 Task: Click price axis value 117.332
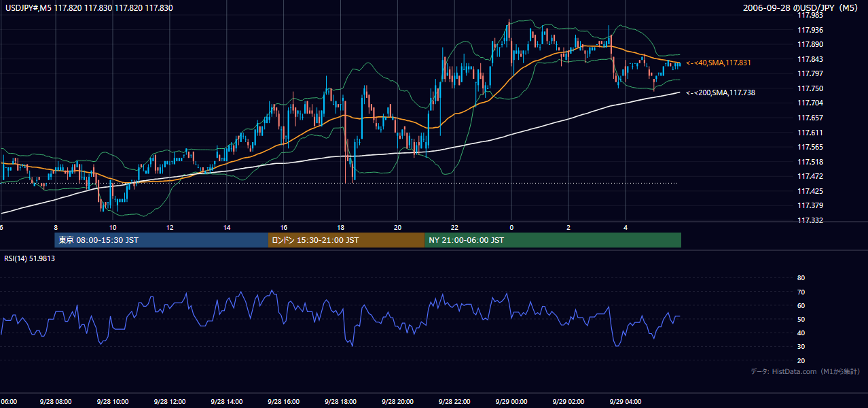pos(810,220)
